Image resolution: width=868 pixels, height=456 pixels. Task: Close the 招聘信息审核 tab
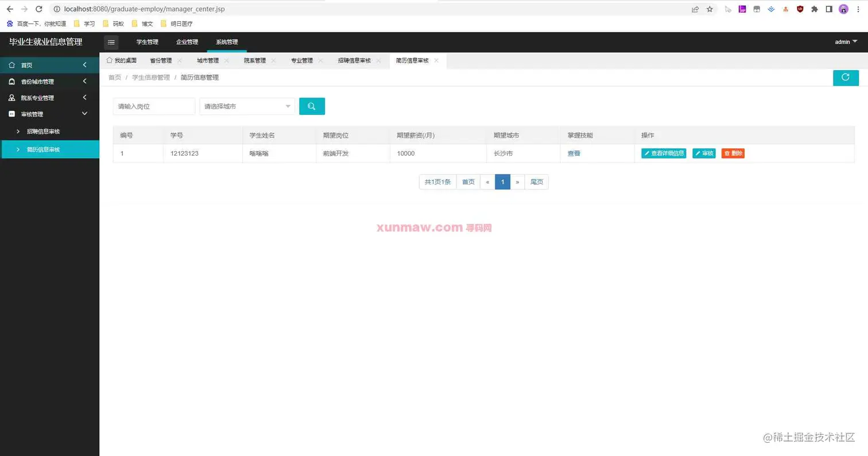379,60
